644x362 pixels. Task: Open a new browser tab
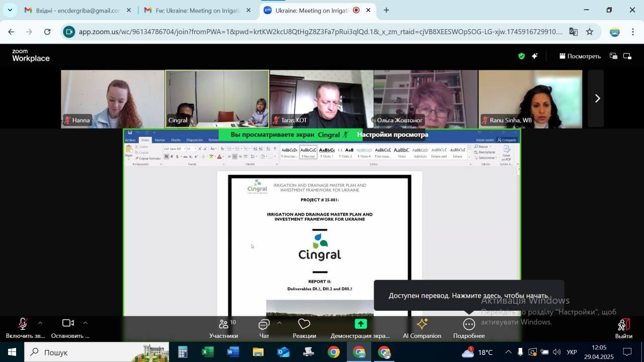coord(386,10)
